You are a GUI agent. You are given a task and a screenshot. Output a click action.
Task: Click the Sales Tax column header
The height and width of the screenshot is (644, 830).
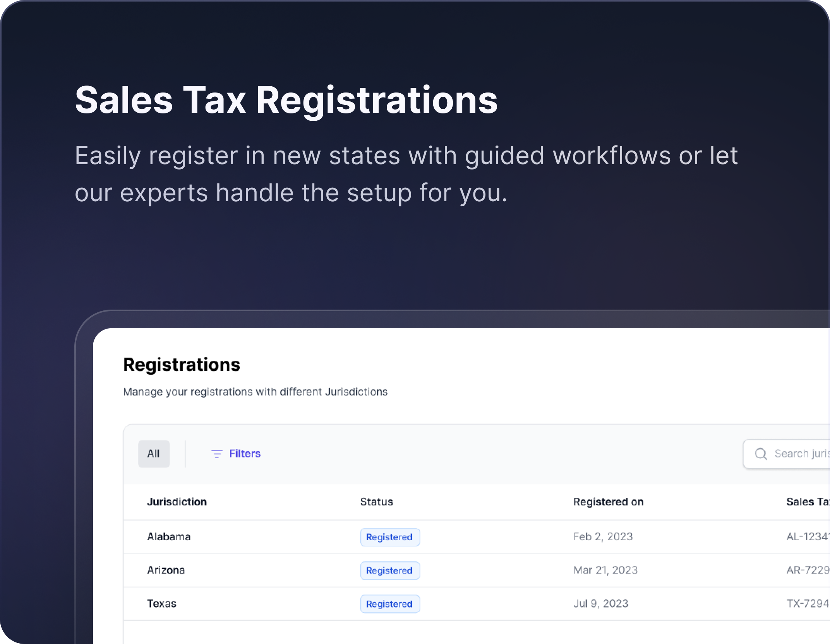point(807,502)
